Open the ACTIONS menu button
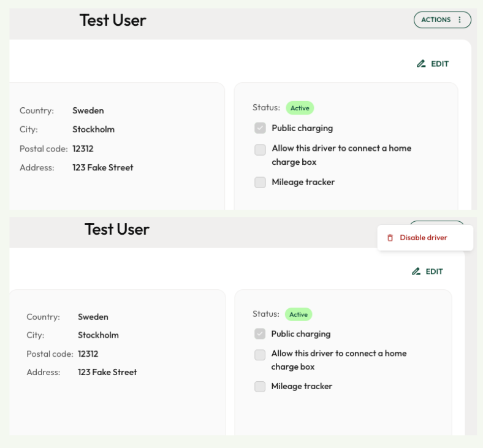 (443, 20)
